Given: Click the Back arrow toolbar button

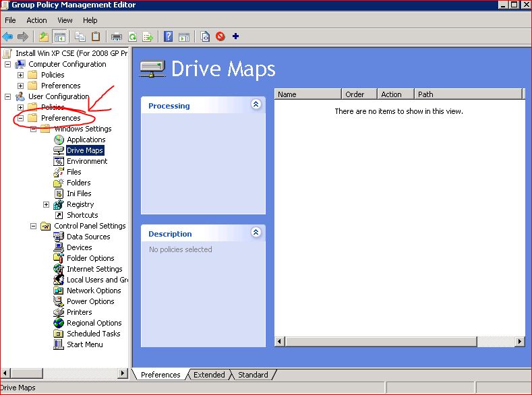Looking at the screenshot, I should 7,36.
